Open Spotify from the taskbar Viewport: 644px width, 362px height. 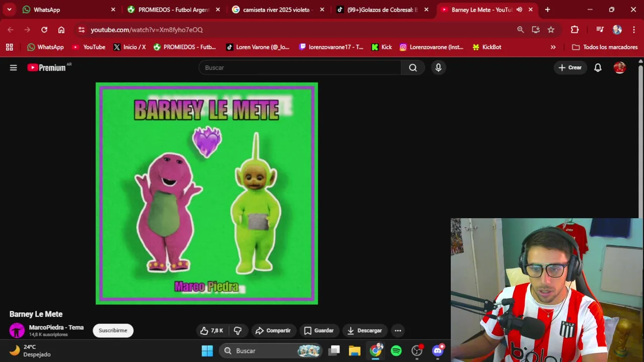(396, 351)
